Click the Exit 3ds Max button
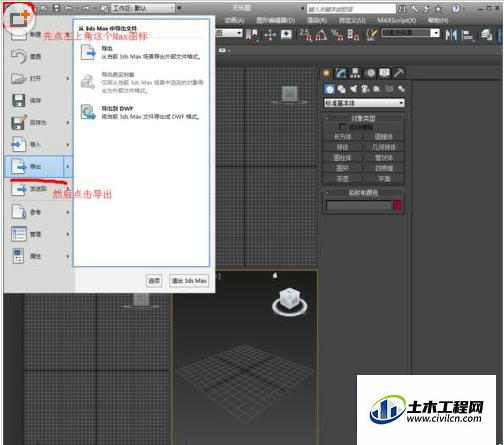The width and height of the screenshot is (504, 445). [x=189, y=281]
